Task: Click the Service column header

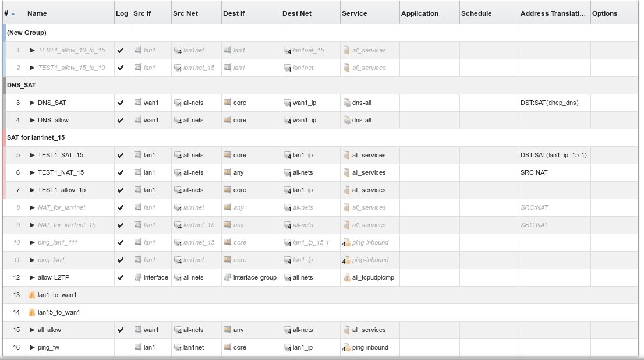Action: tap(354, 13)
